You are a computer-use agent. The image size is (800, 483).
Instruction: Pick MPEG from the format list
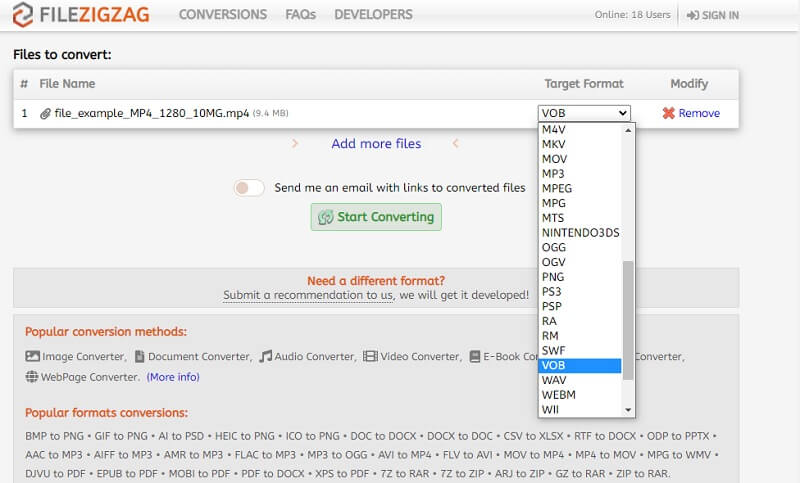(580, 189)
